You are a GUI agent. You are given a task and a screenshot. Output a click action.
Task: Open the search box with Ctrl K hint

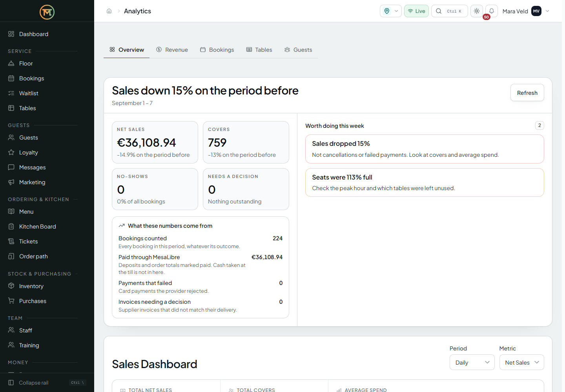tap(450, 11)
